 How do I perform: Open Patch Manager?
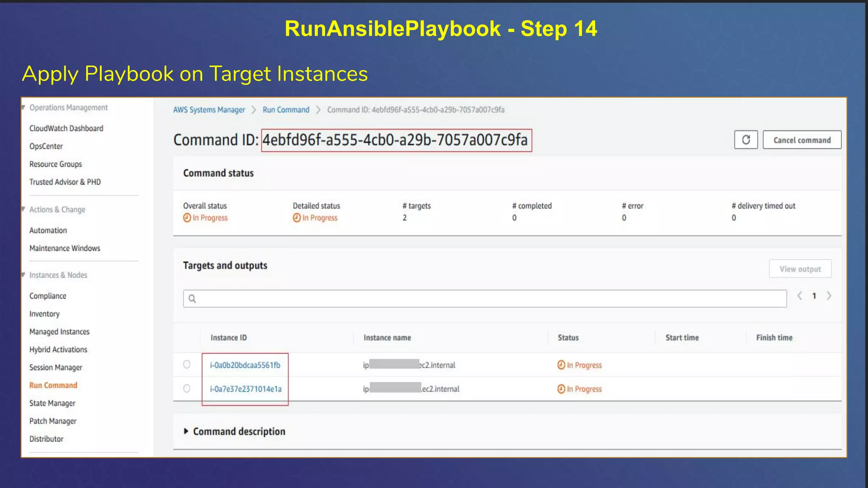(x=53, y=421)
